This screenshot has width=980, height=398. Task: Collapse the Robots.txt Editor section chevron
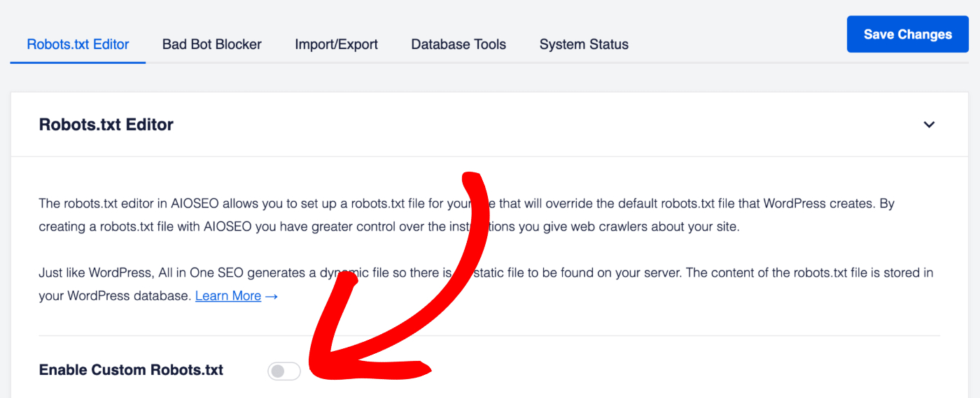(x=929, y=125)
